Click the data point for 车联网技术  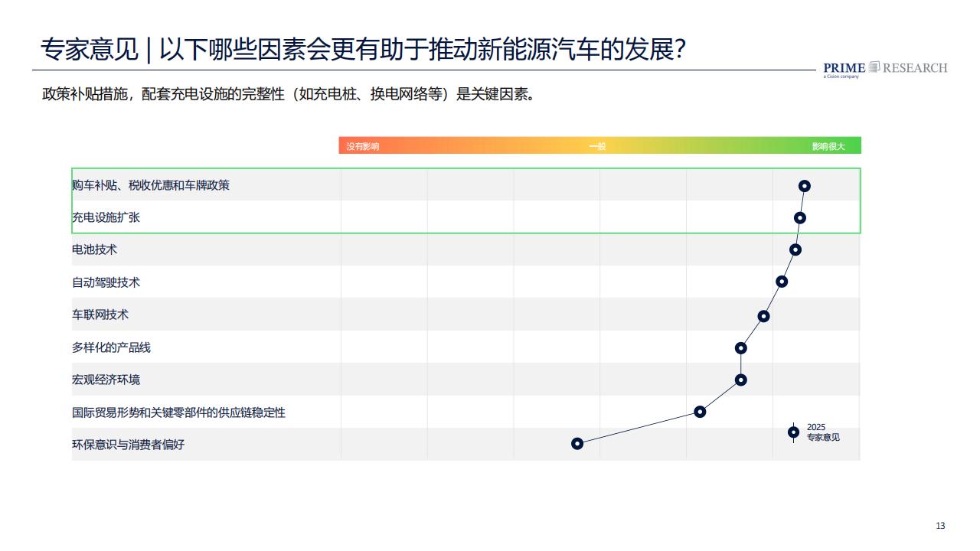[x=763, y=316]
